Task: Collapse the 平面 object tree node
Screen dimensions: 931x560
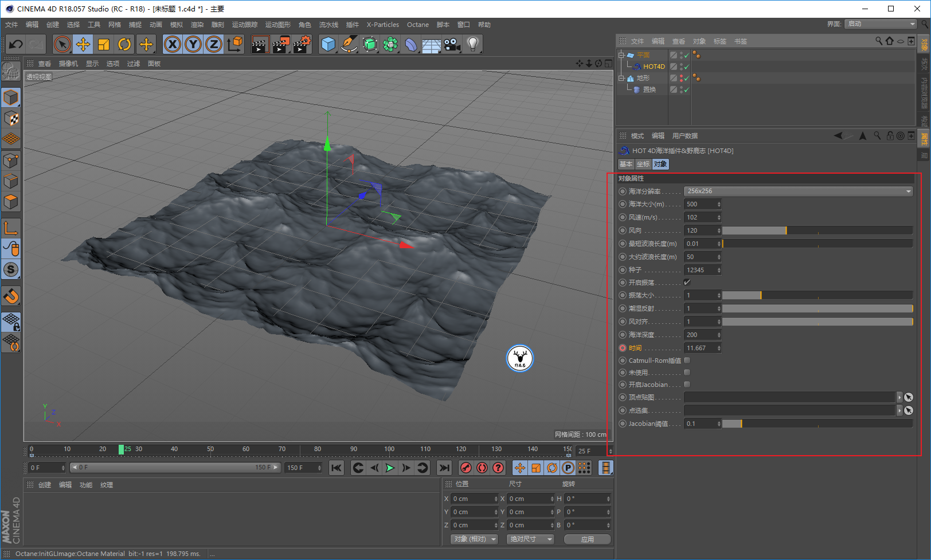Action: pyautogui.click(x=621, y=55)
